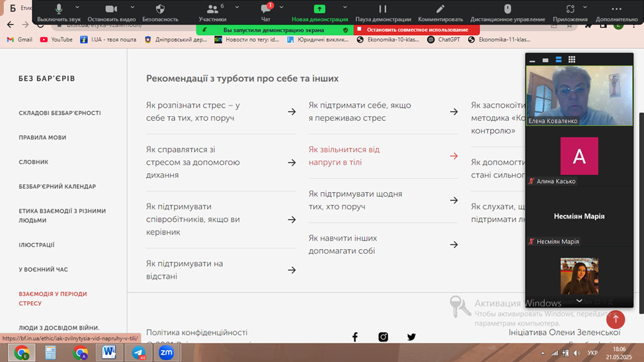
Task: Open Як розпізнати стрес article link
Action: click(192, 112)
